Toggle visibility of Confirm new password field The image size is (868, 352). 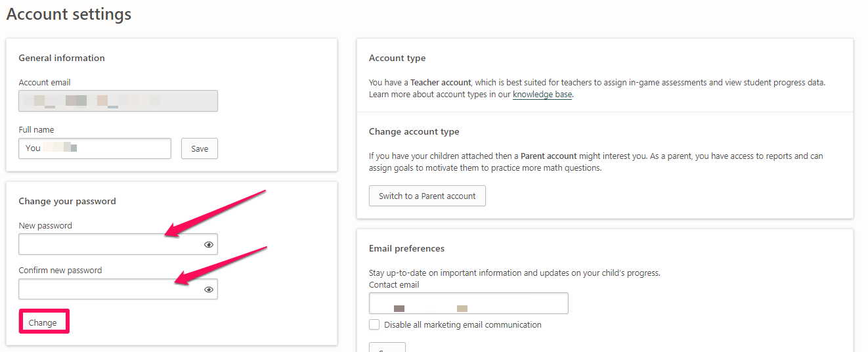point(209,289)
